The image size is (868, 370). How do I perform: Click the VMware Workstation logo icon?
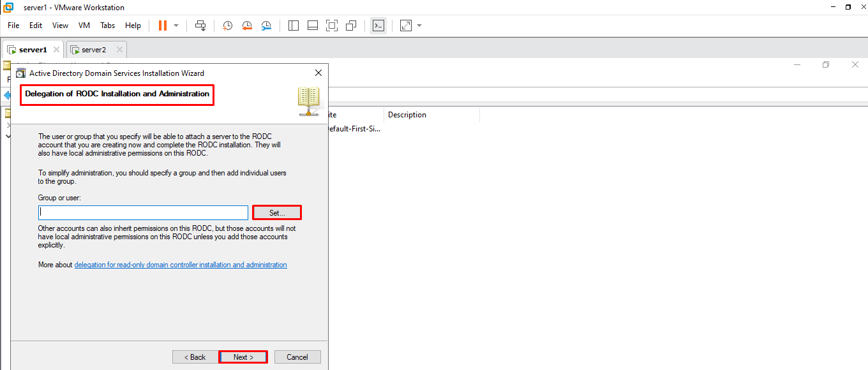(8, 7)
